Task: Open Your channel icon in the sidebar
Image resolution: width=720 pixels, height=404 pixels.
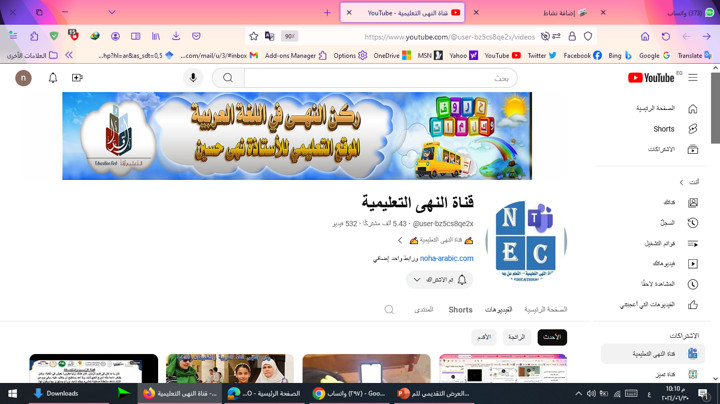Action: (692, 202)
